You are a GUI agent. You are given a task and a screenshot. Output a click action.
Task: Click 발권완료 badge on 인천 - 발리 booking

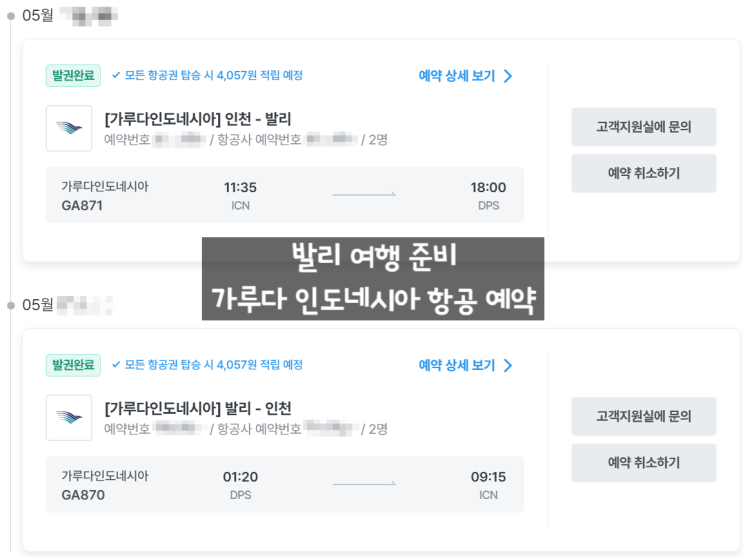(73, 75)
